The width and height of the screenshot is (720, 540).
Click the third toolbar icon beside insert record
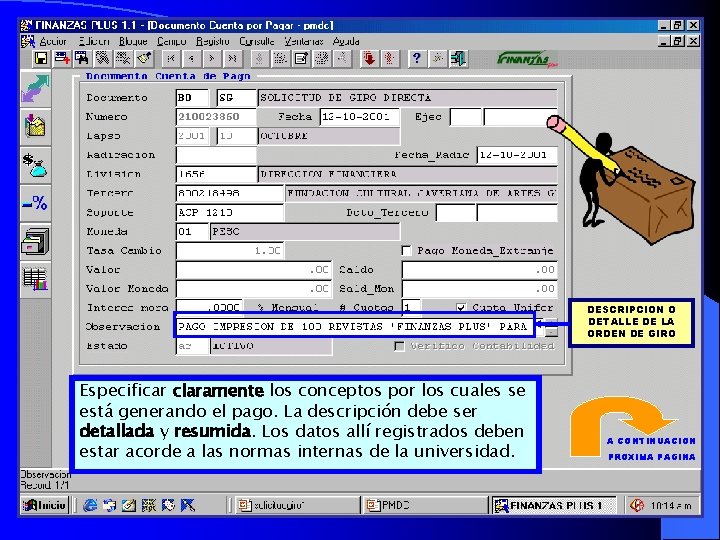coord(82,59)
